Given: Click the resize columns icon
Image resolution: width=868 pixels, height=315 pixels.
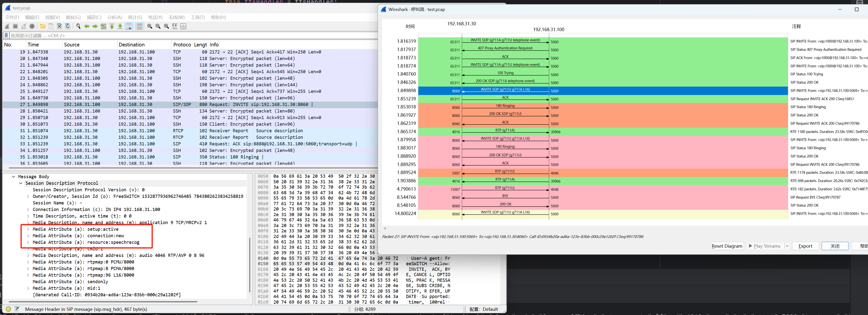Looking at the screenshot, I should 175,26.
